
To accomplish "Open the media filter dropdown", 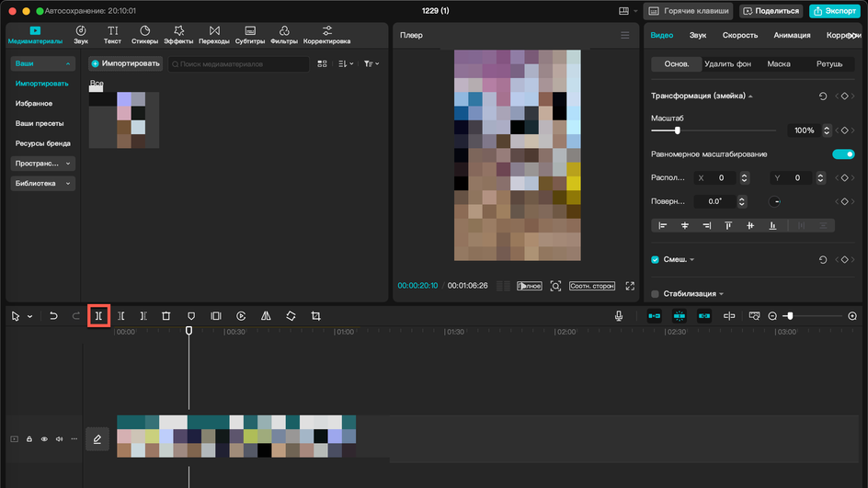I will (x=371, y=64).
